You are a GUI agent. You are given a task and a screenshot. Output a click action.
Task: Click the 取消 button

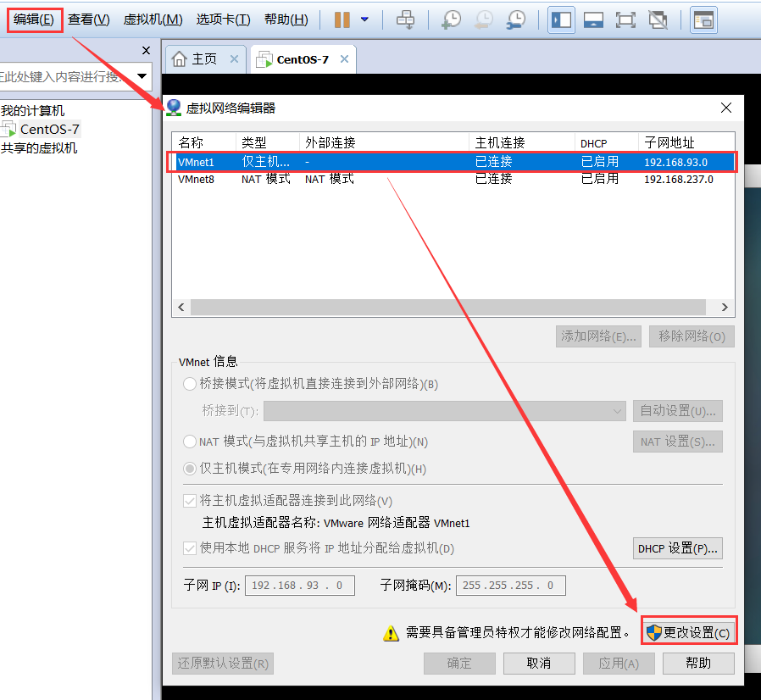[539, 664]
